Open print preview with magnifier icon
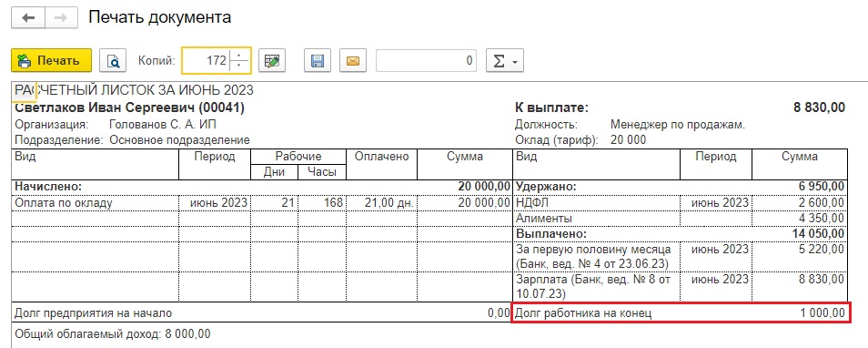The image size is (868, 348). coord(113,60)
